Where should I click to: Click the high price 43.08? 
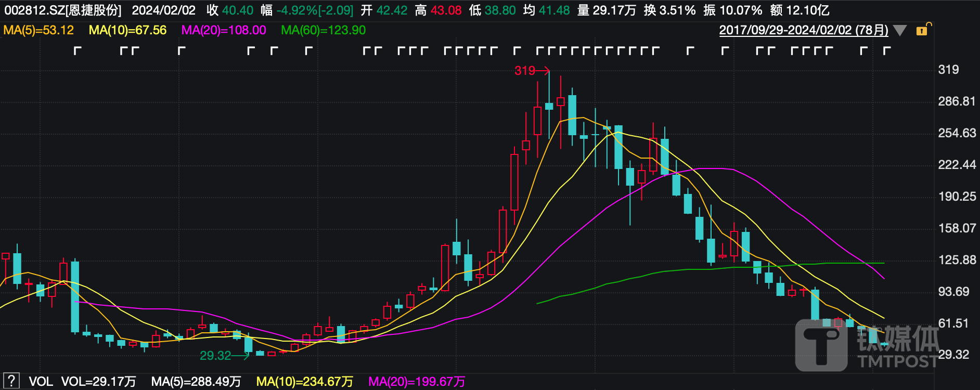(x=446, y=10)
